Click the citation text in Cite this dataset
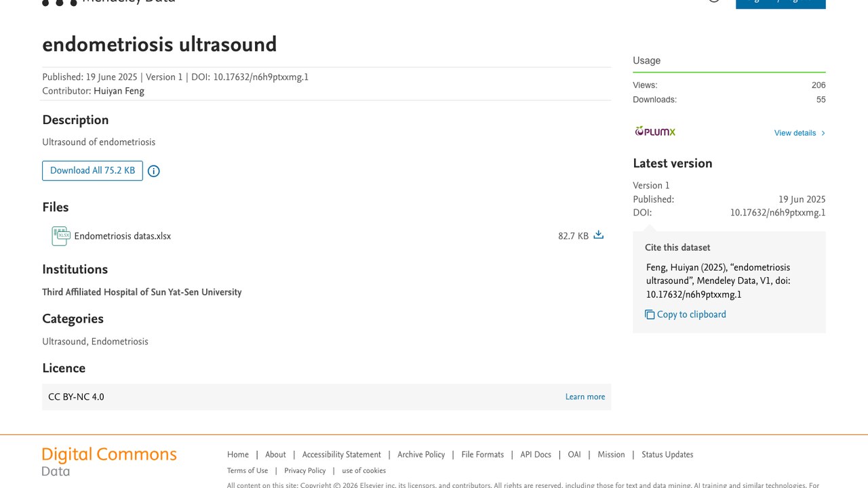 coord(718,281)
